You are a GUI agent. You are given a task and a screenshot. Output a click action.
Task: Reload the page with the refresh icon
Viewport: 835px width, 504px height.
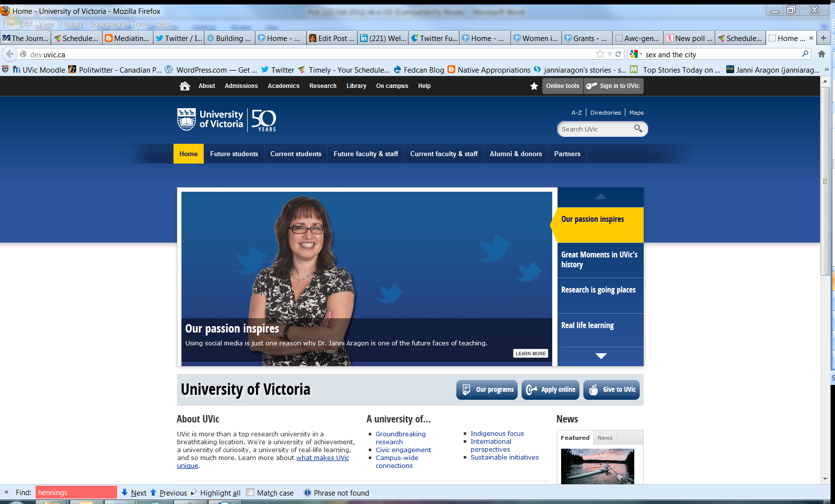(x=618, y=54)
